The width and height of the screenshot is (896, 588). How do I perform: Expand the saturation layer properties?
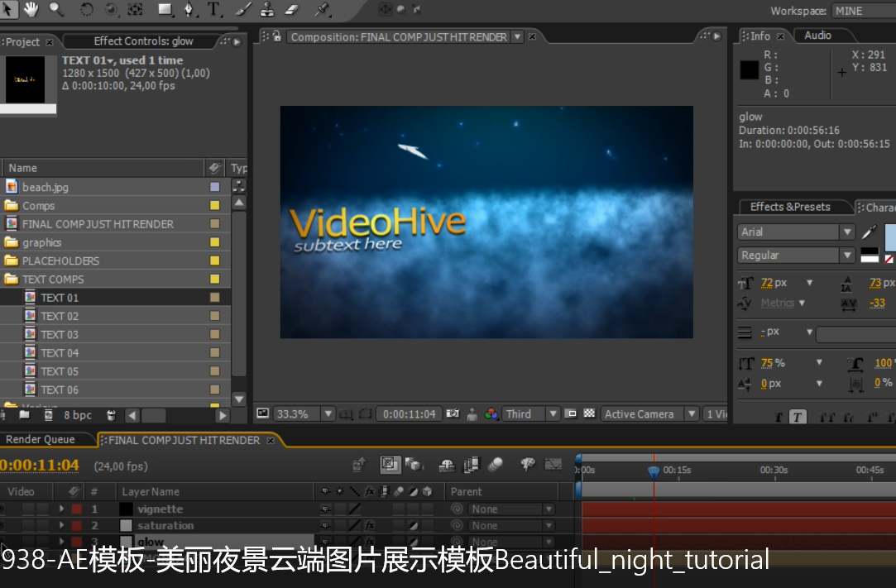coord(62,525)
